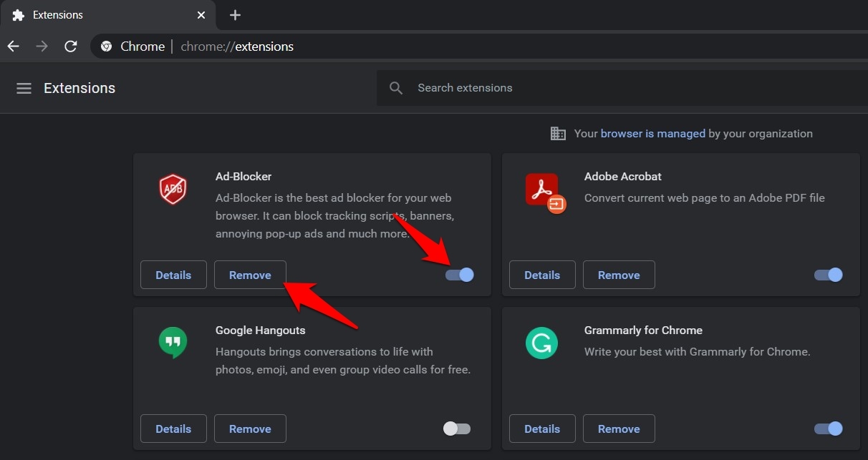This screenshot has height=460, width=868.
Task: Click the Search extensions field
Action: [622, 88]
